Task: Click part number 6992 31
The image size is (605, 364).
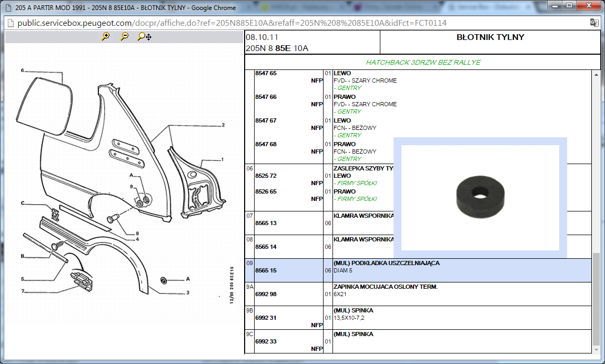Action: tap(266, 318)
